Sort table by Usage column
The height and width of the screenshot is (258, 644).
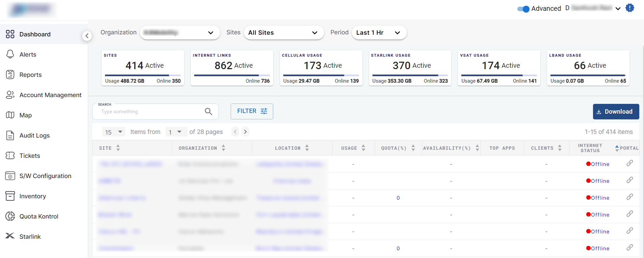[x=363, y=148]
